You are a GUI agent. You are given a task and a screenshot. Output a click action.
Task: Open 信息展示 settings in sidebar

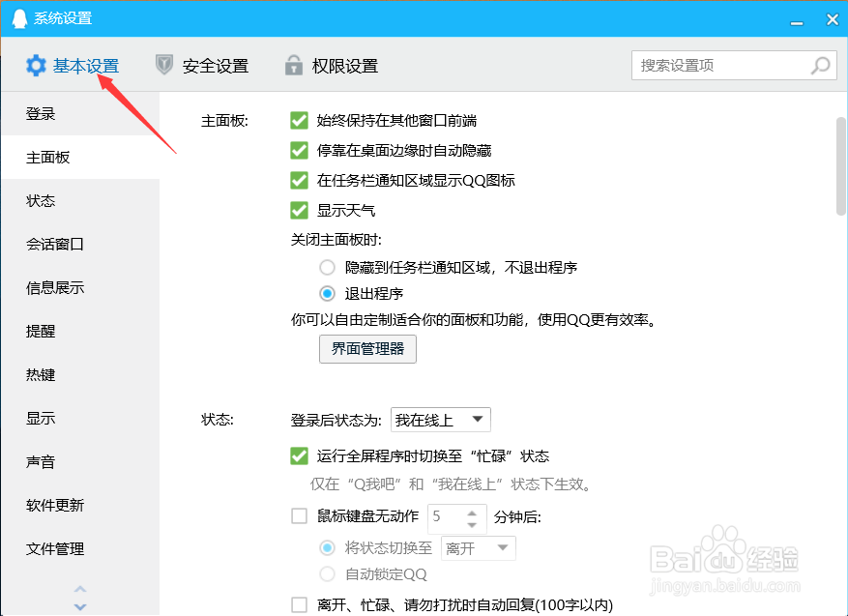click(80, 288)
